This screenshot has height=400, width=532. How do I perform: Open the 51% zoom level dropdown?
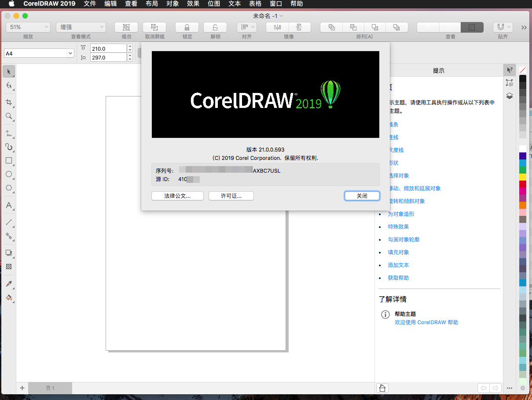coord(28,27)
